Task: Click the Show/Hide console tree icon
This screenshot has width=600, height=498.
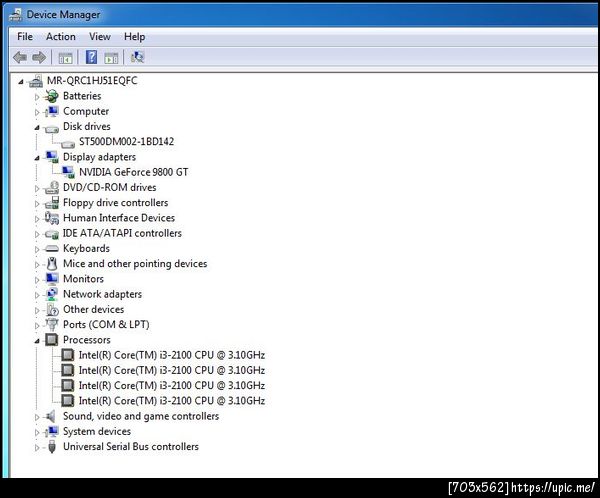Action: coord(65,59)
